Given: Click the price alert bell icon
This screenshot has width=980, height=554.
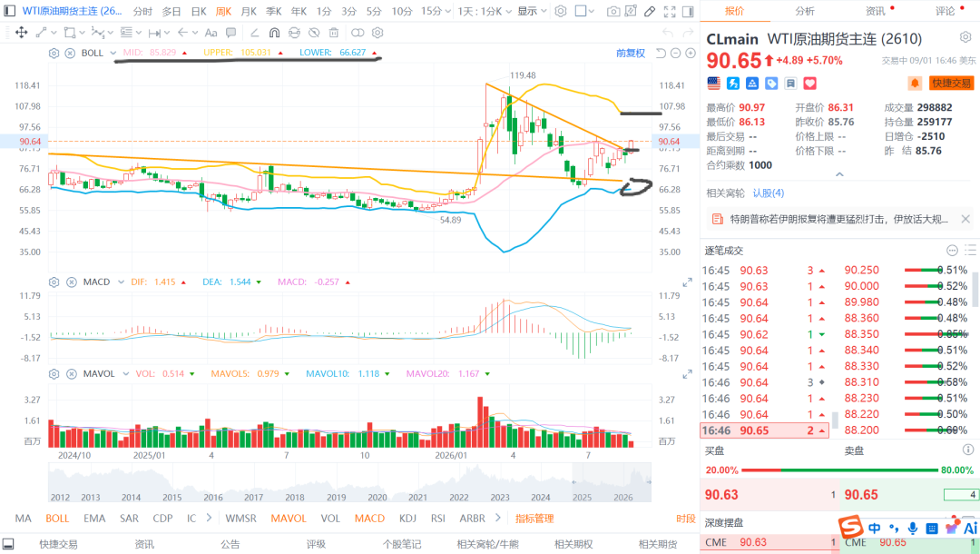Looking at the screenshot, I should 915,84.
